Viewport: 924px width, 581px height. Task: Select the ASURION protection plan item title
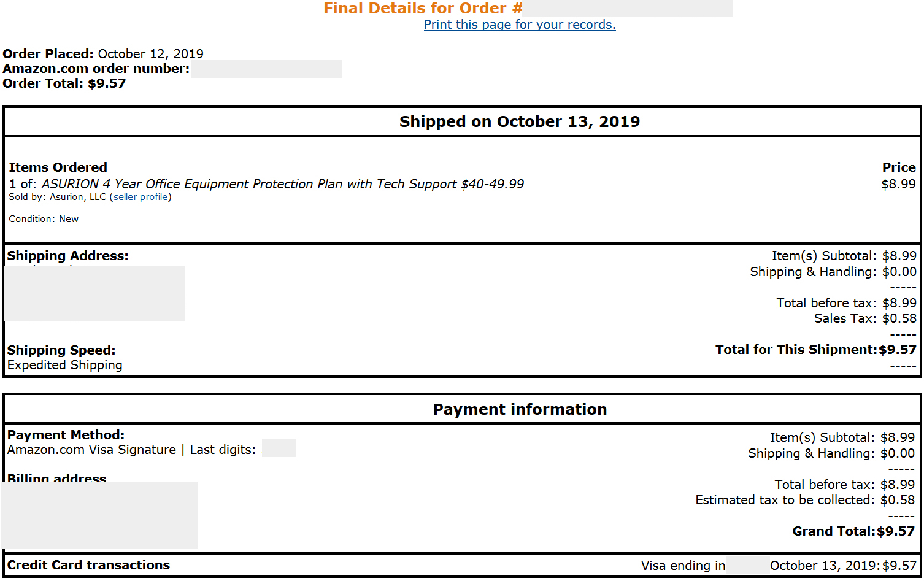pyautogui.click(x=283, y=184)
